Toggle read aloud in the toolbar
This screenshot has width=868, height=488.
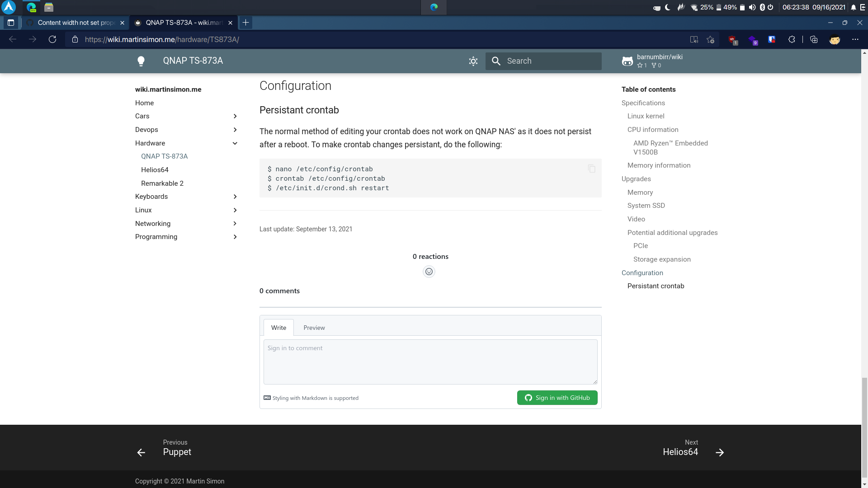point(693,40)
